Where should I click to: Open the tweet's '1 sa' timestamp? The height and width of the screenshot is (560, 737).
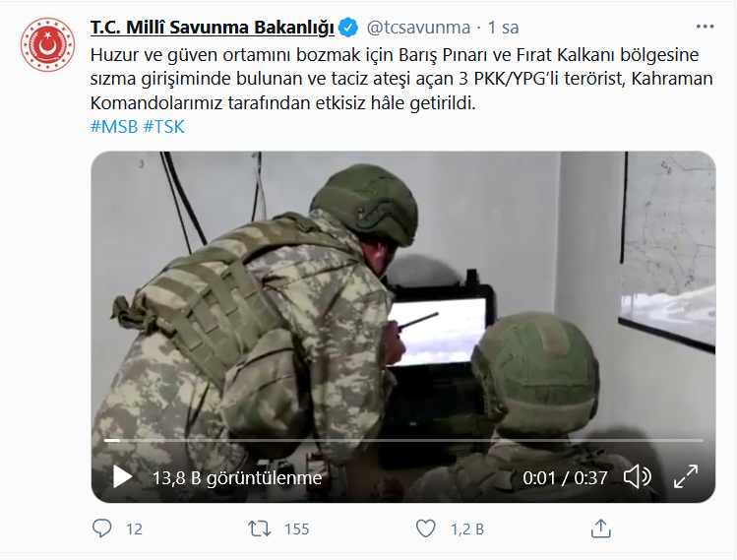[504, 28]
